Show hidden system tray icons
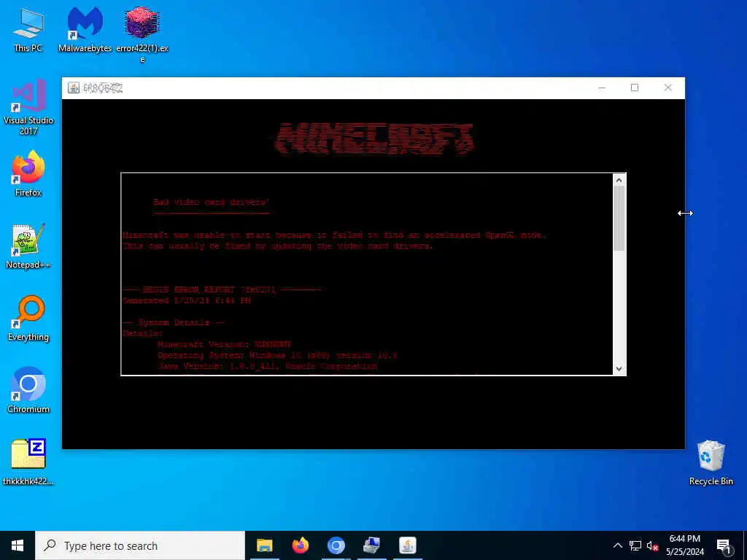 (617, 545)
